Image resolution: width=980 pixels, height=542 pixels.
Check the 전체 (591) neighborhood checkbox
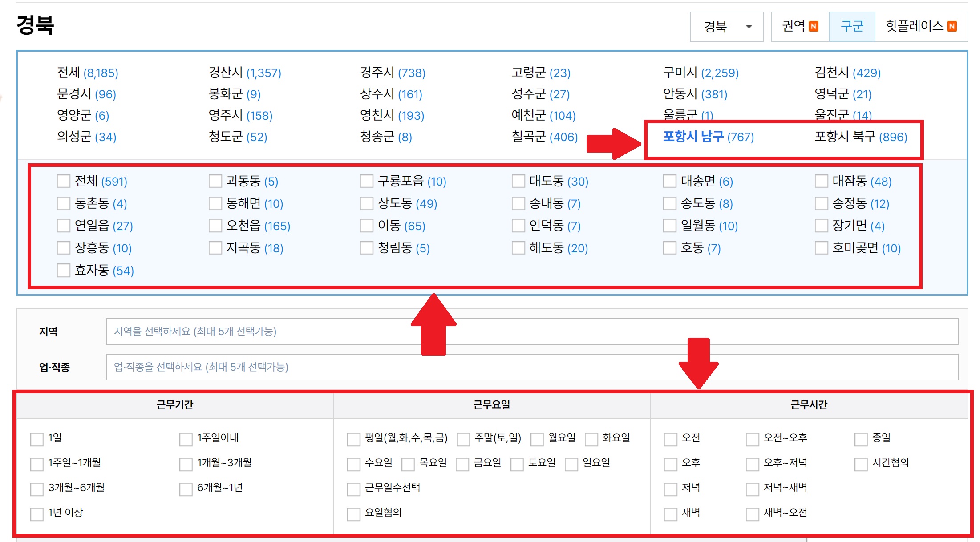coord(64,182)
